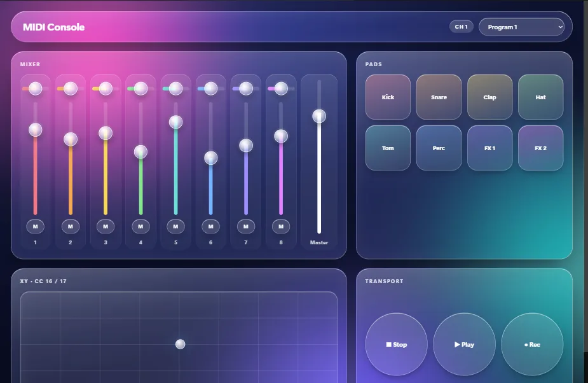588x383 pixels.
Task: Click channel 8 pan slider knob
Action: tap(281, 88)
